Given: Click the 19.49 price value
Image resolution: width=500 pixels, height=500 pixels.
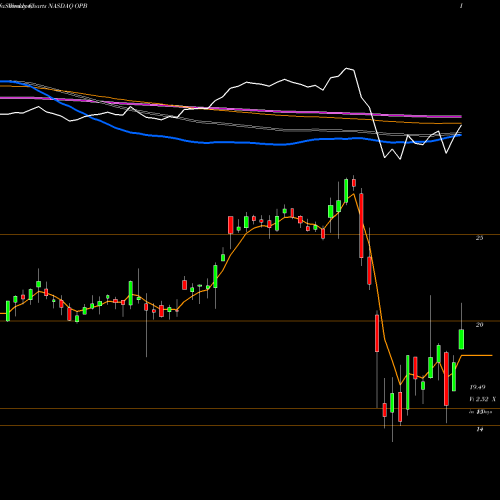Looking at the screenshot, I should (478, 387).
